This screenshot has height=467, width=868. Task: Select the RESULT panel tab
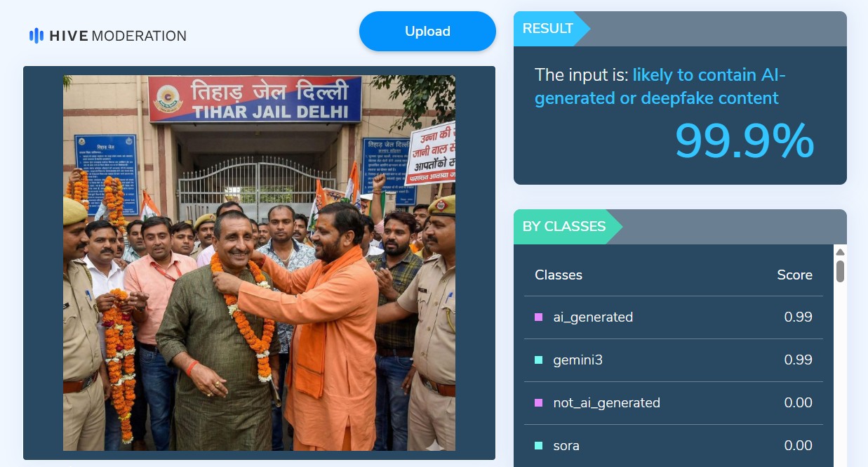[552, 29]
